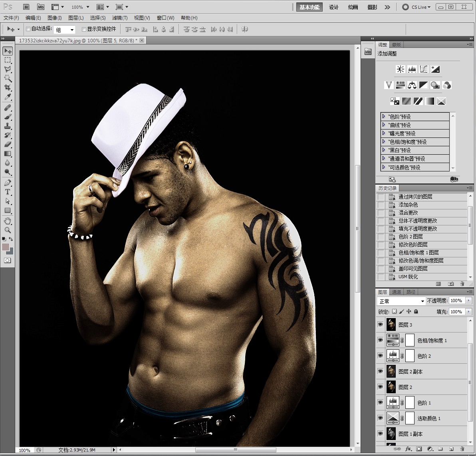Open the CS Live button

tap(416, 7)
